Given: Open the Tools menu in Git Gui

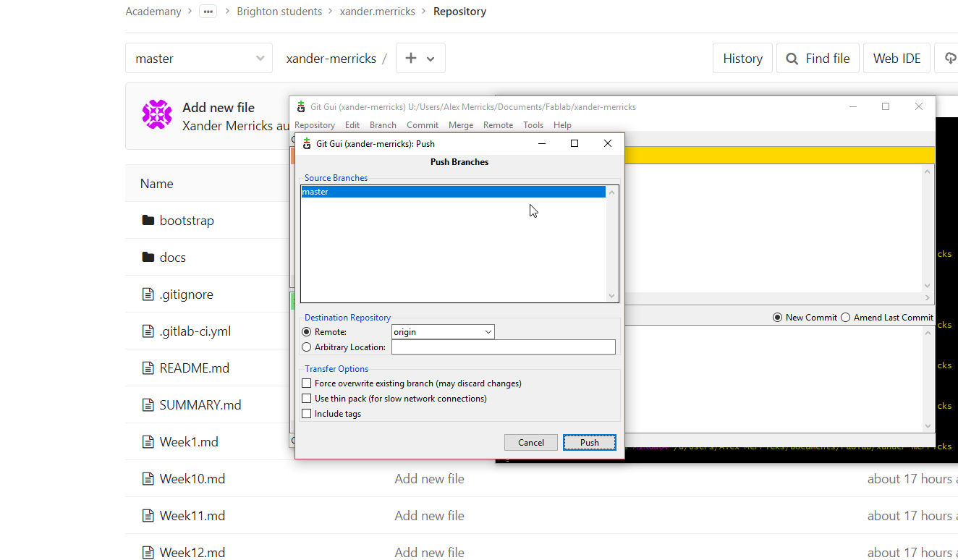Looking at the screenshot, I should pyautogui.click(x=533, y=125).
